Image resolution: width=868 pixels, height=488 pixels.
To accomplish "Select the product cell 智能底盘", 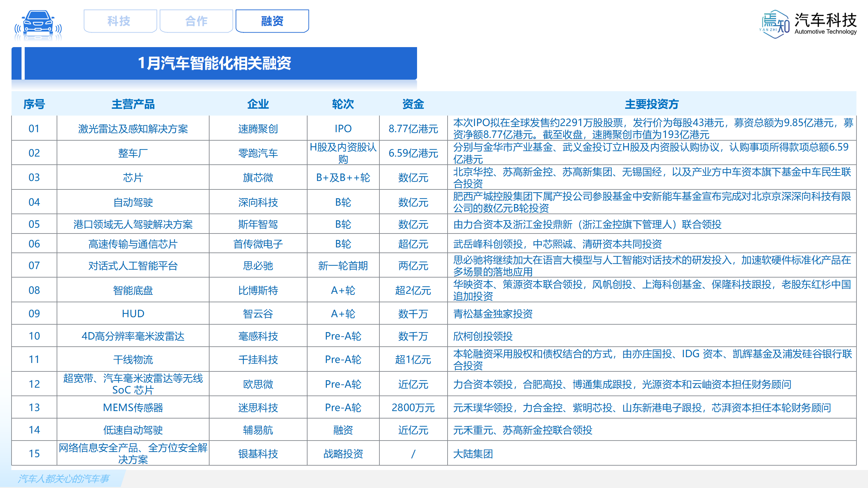I will coord(133,290).
